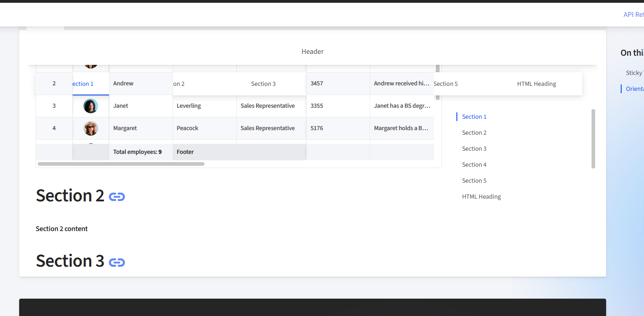Go to Section 2 in the side navigation
Screen dimensions: 644x316
pos(474,133)
